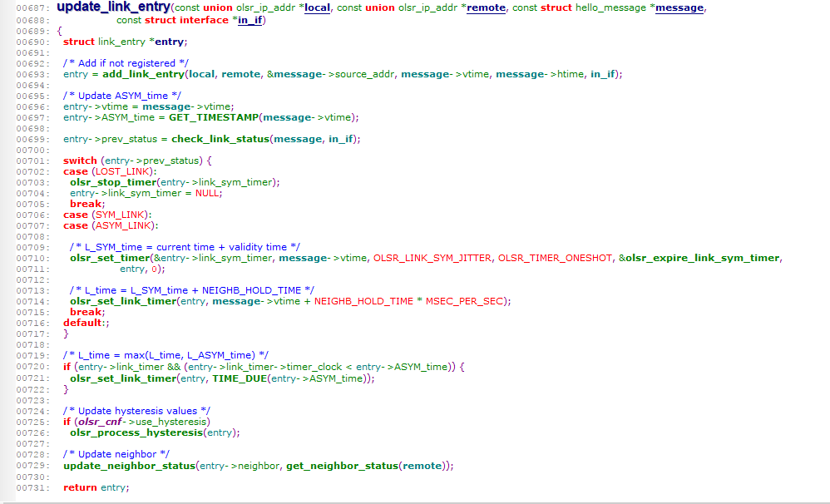Click line number 00699
The width and height of the screenshot is (830, 504).
32,140
